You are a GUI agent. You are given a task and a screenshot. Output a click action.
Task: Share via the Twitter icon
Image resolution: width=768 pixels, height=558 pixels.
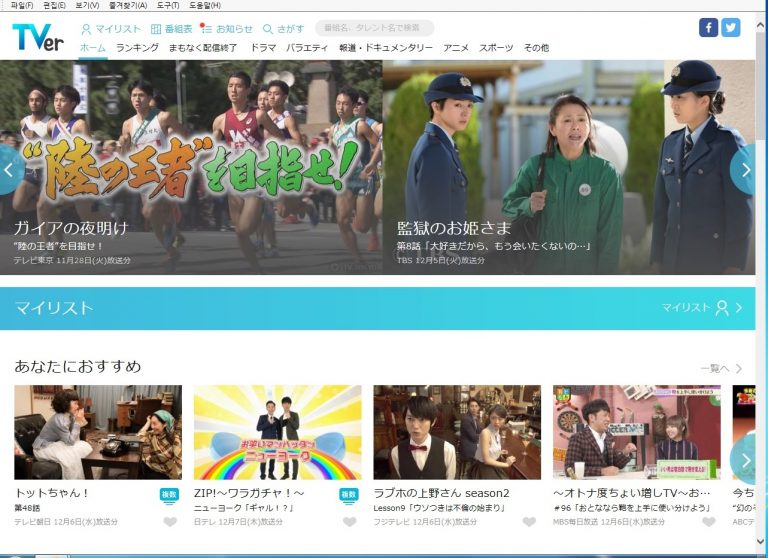coord(730,27)
